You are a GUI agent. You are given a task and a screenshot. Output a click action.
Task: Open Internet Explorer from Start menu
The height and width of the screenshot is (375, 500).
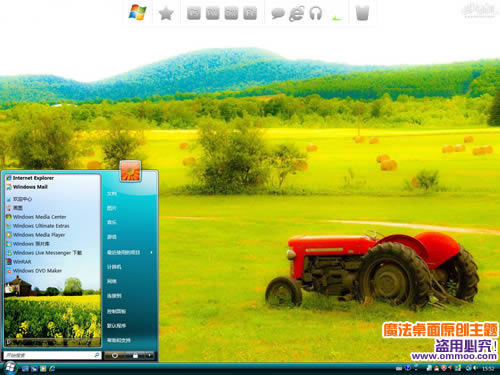(30, 178)
